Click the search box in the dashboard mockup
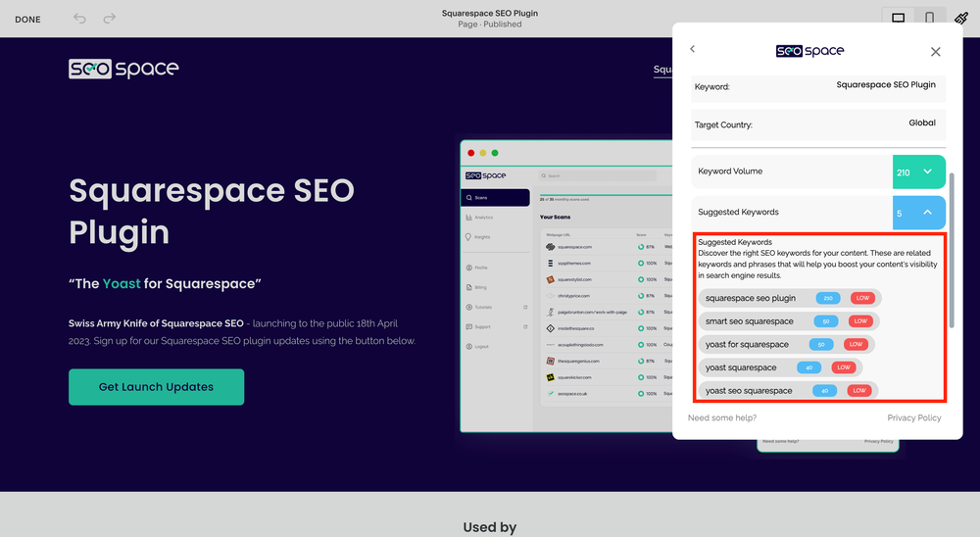 [x=598, y=175]
